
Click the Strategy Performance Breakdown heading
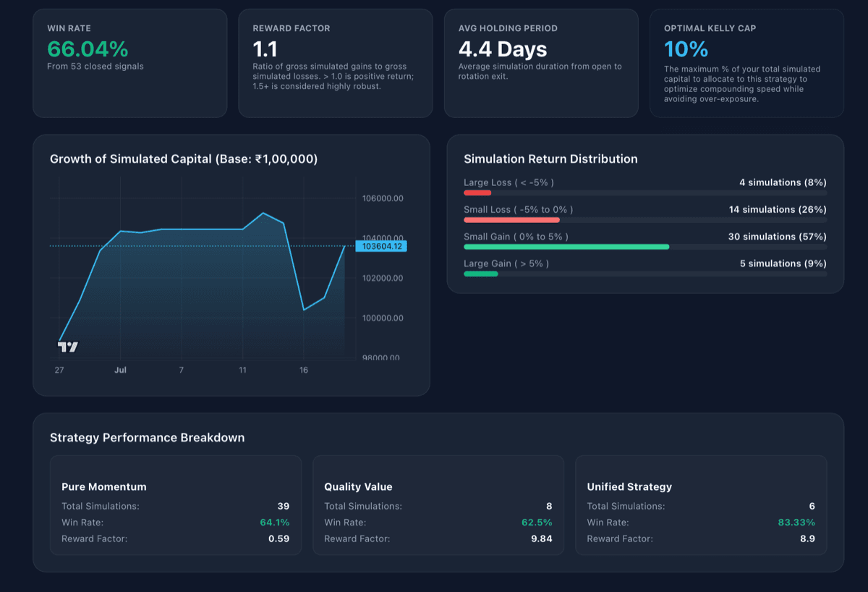pos(148,438)
